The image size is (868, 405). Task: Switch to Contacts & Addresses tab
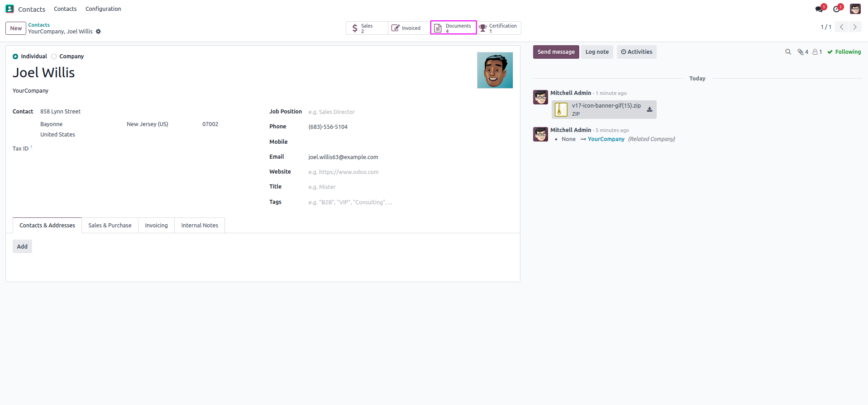click(x=47, y=226)
